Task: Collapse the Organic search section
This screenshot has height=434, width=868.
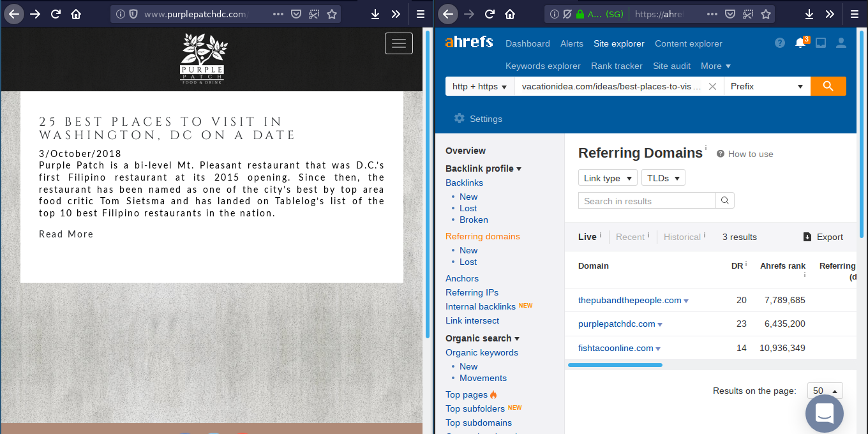Action: point(483,338)
